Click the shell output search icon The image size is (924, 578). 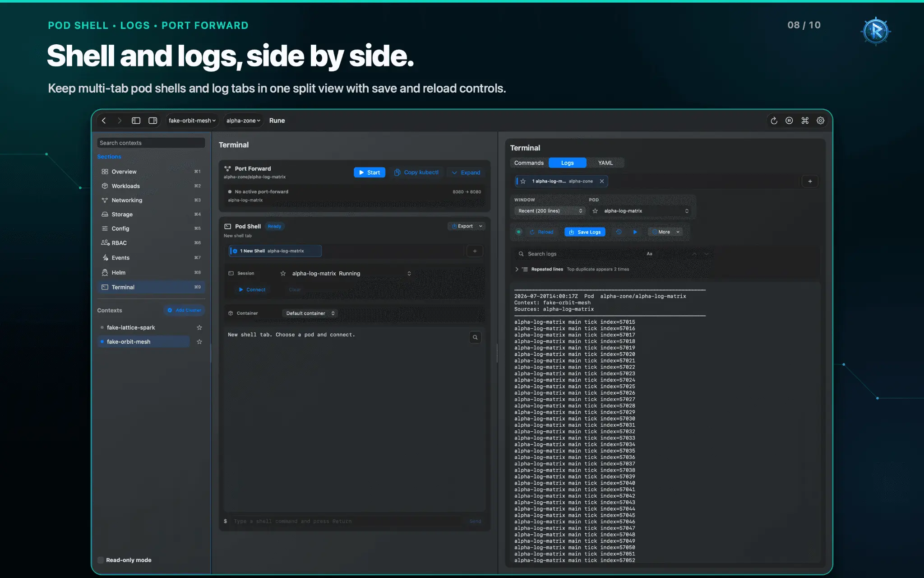point(475,337)
